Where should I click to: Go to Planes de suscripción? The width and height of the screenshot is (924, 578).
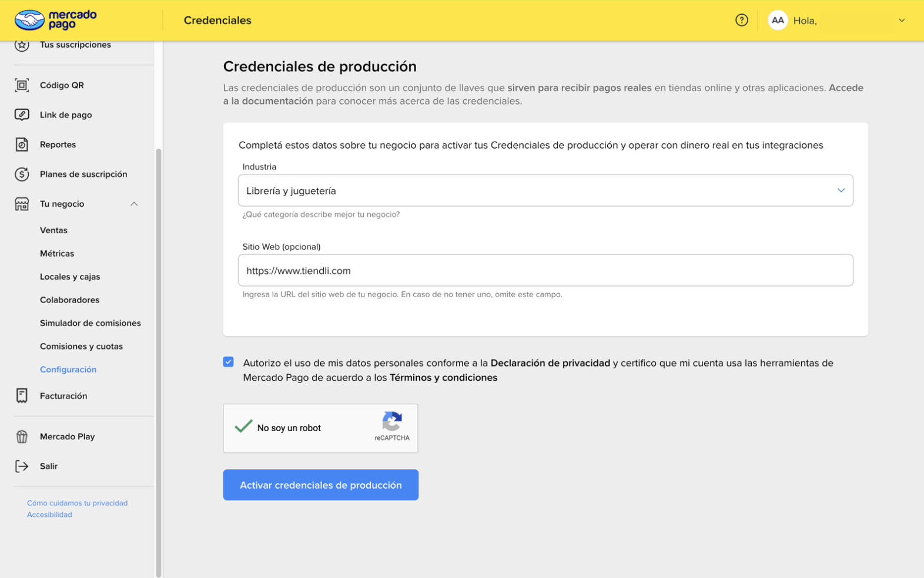click(x=83, y=174)
